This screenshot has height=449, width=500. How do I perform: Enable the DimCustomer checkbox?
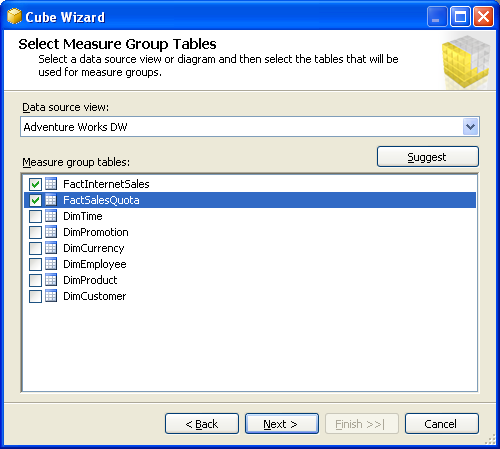(35, 296)
